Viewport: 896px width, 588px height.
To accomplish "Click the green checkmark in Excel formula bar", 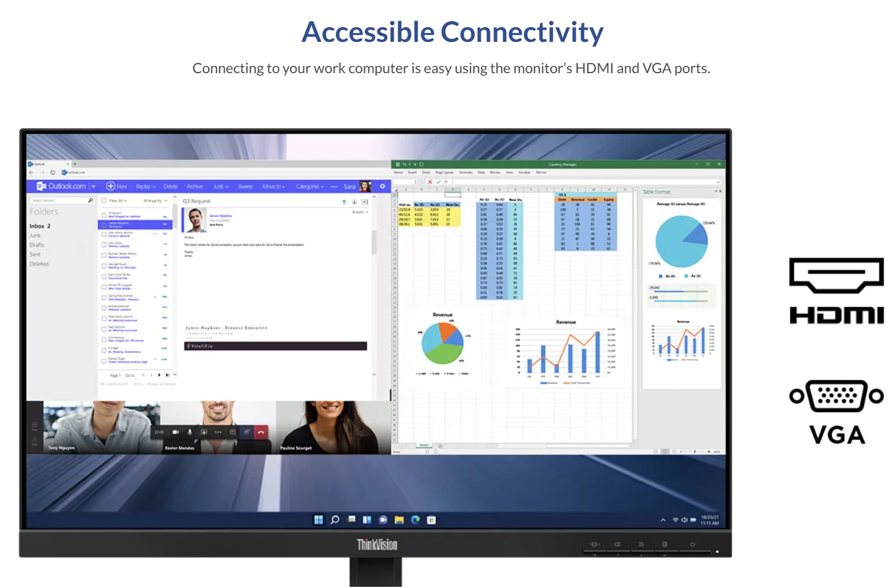I will 439,182.
